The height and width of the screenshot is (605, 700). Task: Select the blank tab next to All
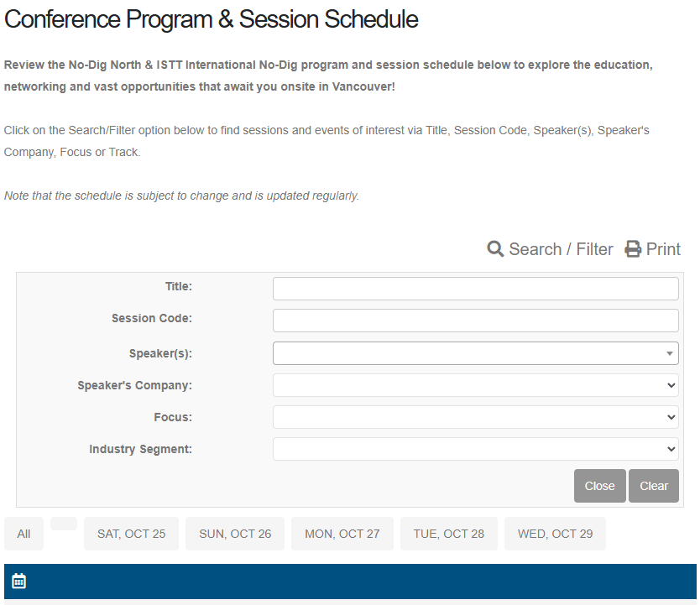(64, 524)
